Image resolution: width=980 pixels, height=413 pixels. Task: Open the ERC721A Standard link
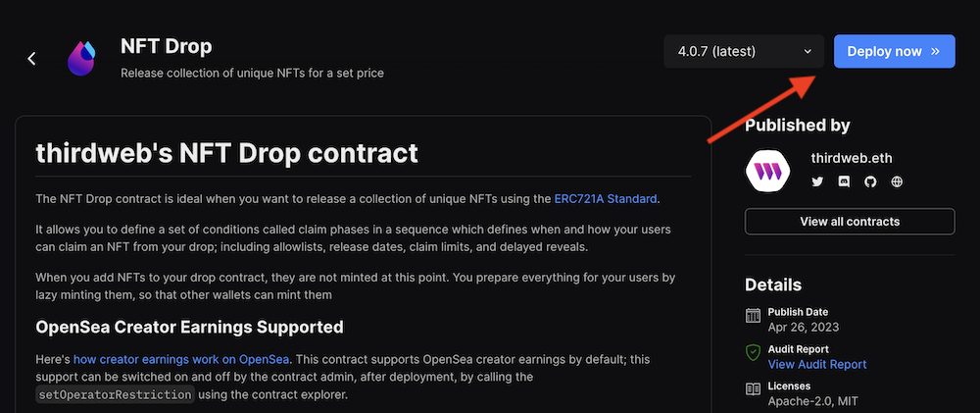click(x=606, y=199)
